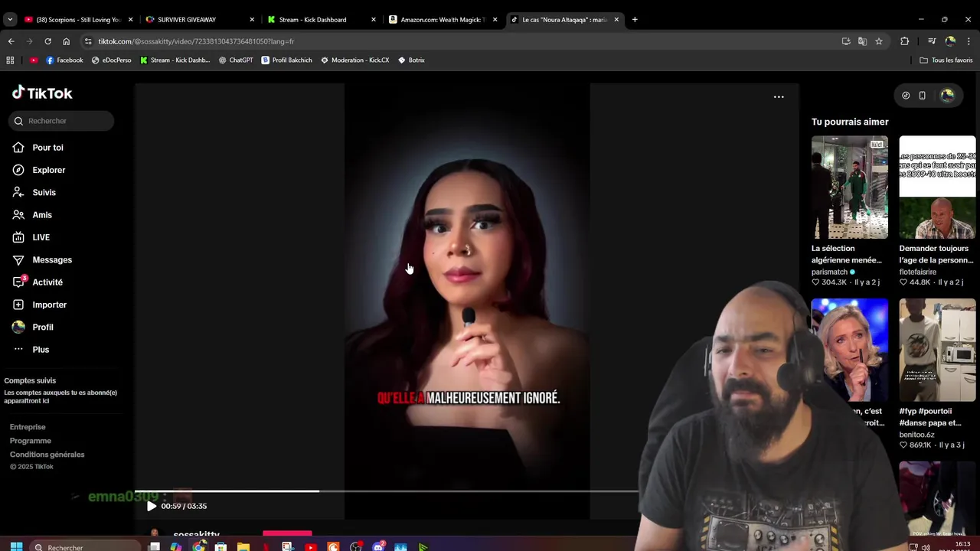Click the TikTok Rechercher search box
The height and width of the screenshot is (551, 980).
click(x=62, y=121)
